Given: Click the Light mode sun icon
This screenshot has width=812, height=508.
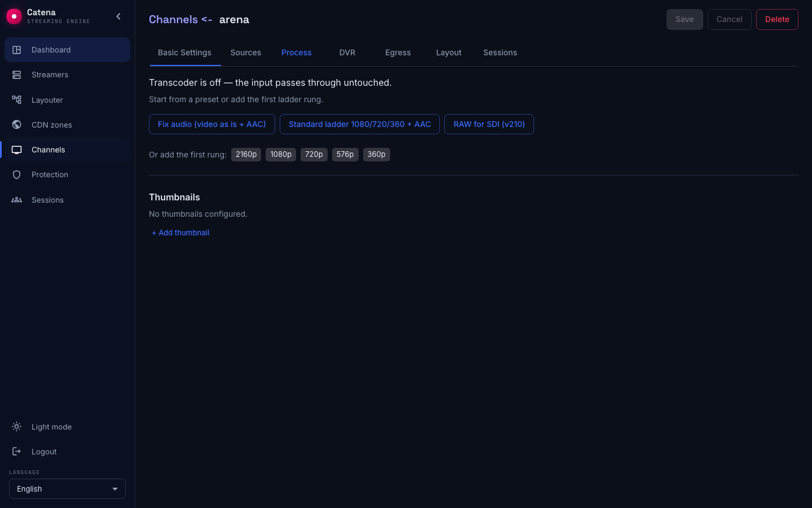Looking at the screenshot, I should click(17, 427).
